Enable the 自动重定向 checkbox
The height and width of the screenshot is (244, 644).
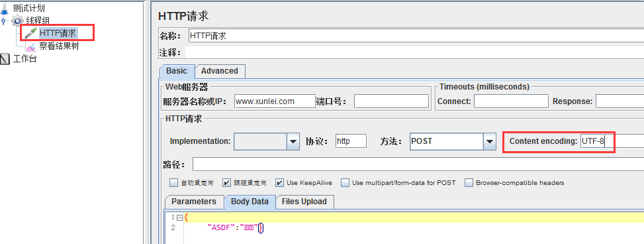(173, 183)
